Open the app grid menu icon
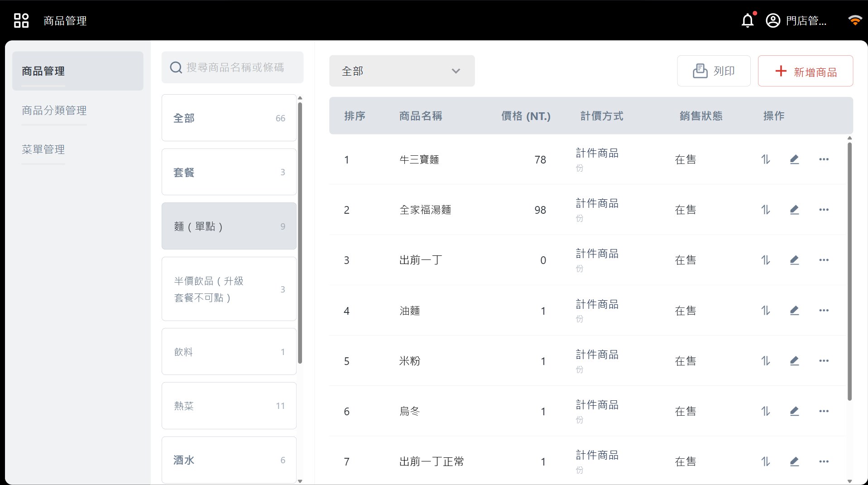 pyautogui.click(x=21, y=20)
